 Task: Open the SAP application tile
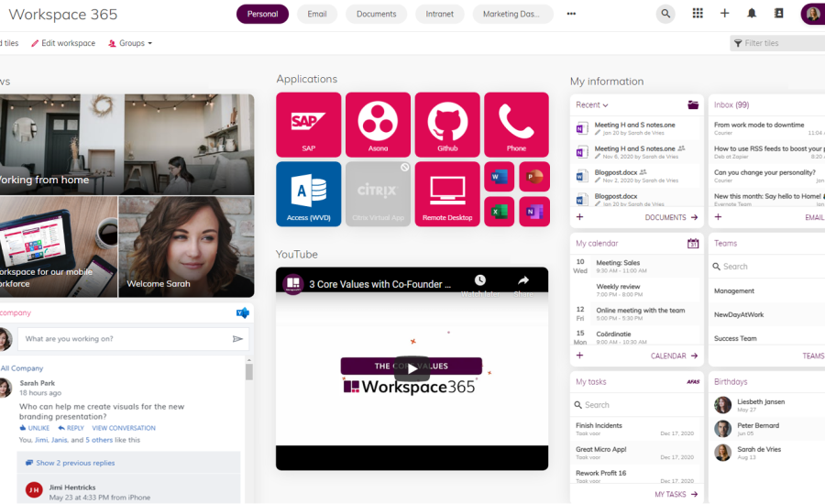click(308, 125)
